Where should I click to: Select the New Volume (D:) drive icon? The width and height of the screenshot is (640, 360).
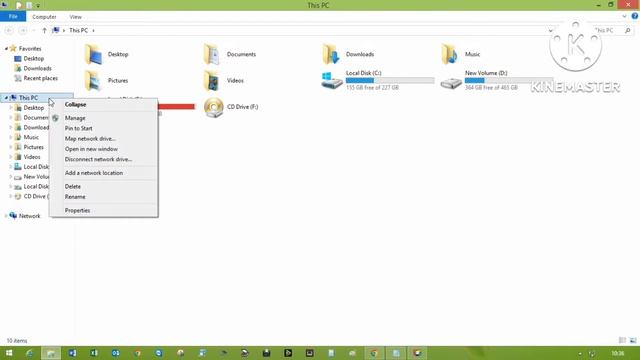(x=451, y=83)
